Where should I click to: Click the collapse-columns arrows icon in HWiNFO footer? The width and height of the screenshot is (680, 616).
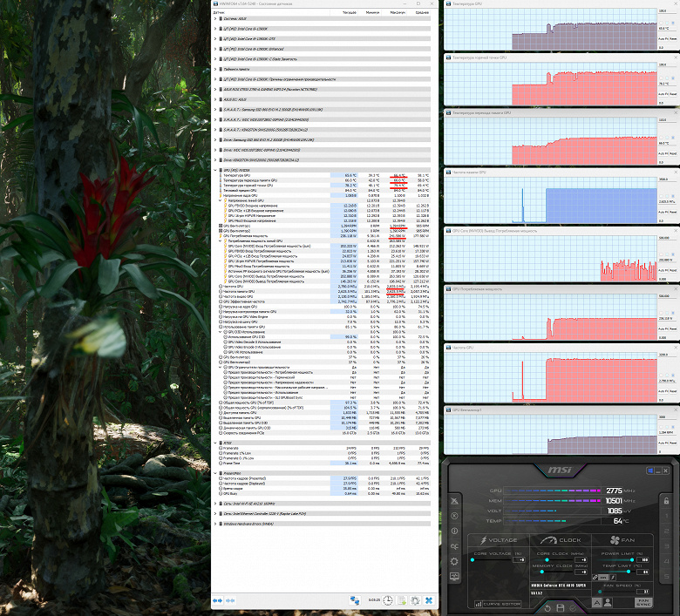(230, 600)
